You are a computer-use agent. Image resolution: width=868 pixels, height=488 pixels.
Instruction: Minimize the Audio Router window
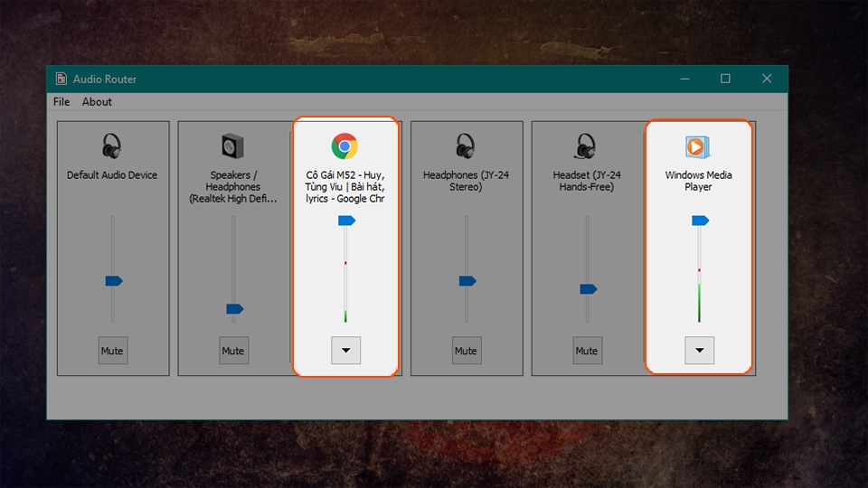pos(684,80)
